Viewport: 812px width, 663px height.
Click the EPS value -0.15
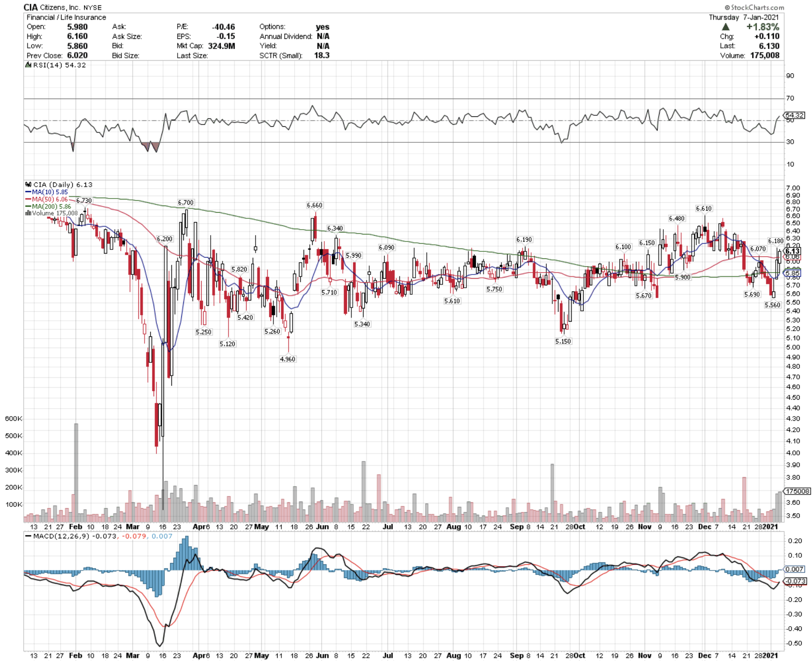click(226, 36)
